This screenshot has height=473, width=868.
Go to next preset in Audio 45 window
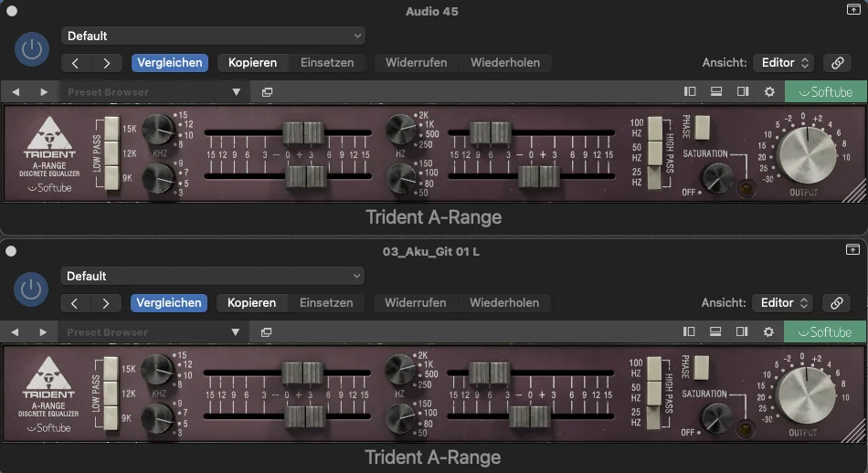107,63
